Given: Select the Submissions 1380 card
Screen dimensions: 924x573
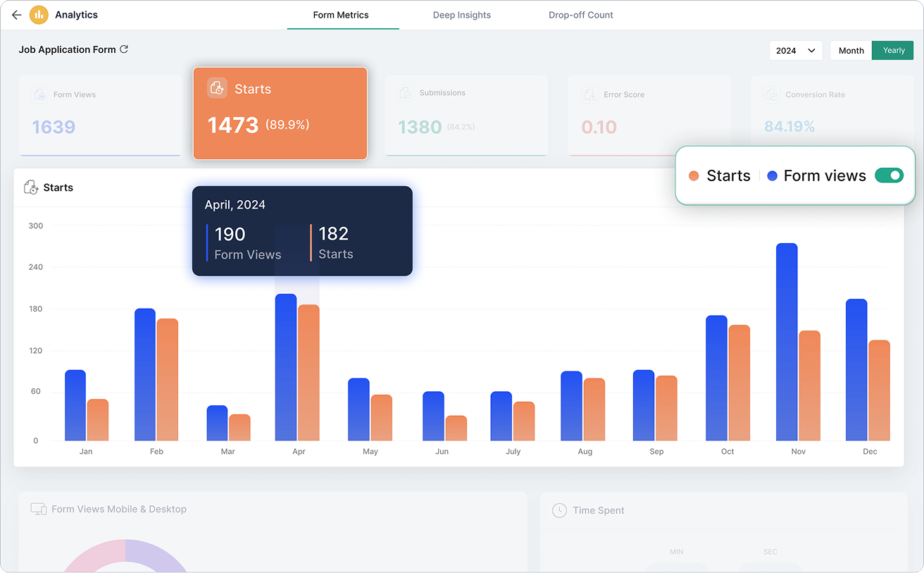Looking at the screenshot, I should (466, 116).
